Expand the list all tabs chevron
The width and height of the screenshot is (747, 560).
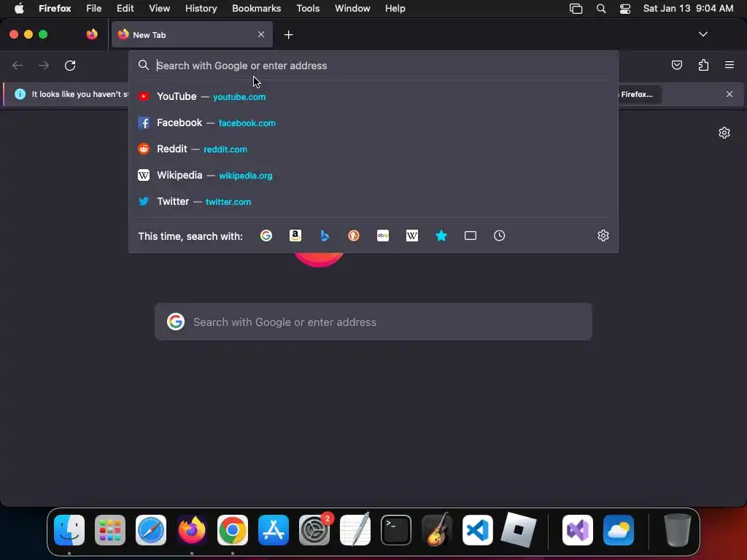pos(703,34)
